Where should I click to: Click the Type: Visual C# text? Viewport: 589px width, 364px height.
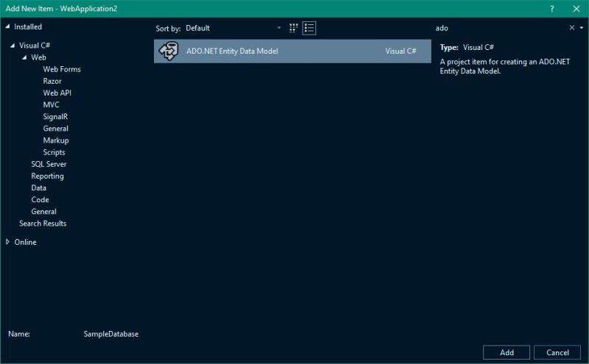(x=467, y=47)
